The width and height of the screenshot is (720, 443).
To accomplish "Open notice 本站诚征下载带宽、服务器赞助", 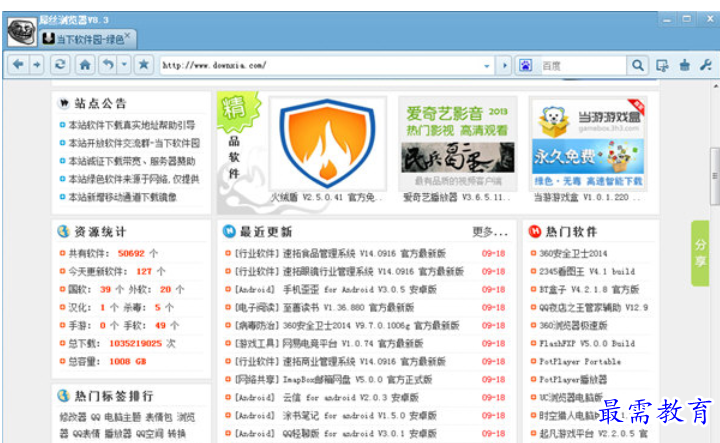I will (132, 161).
